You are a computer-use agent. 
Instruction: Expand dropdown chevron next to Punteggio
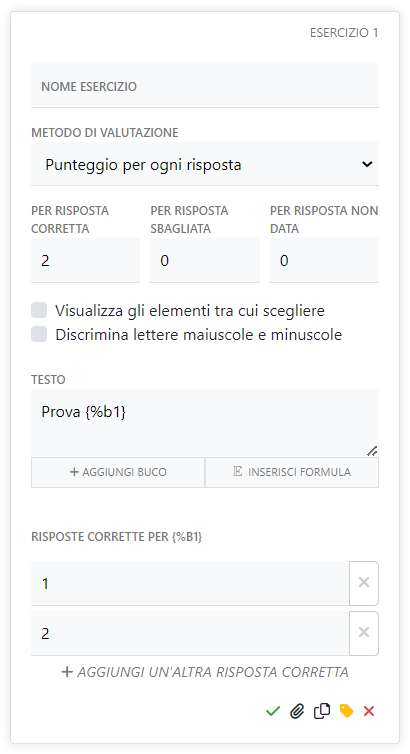367,164
